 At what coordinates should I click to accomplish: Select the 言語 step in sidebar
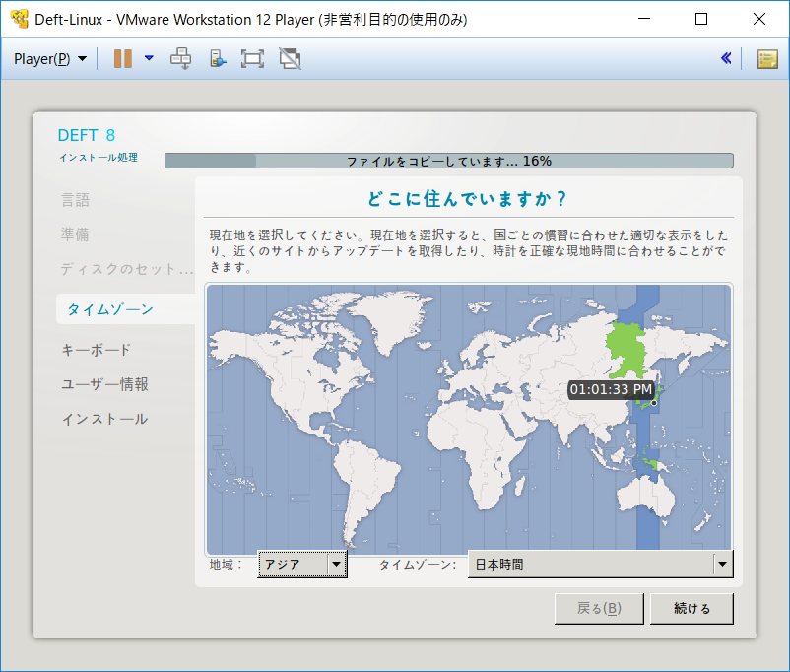tap(76, 200)
